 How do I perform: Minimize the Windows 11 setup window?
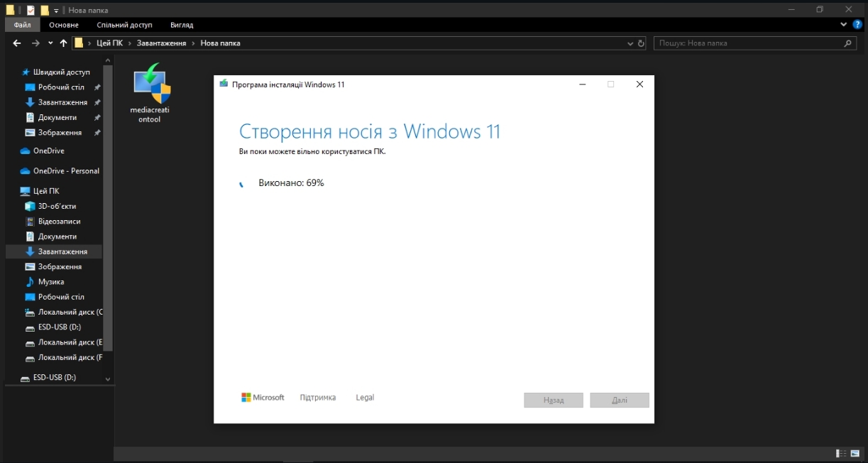coord(583,84)
